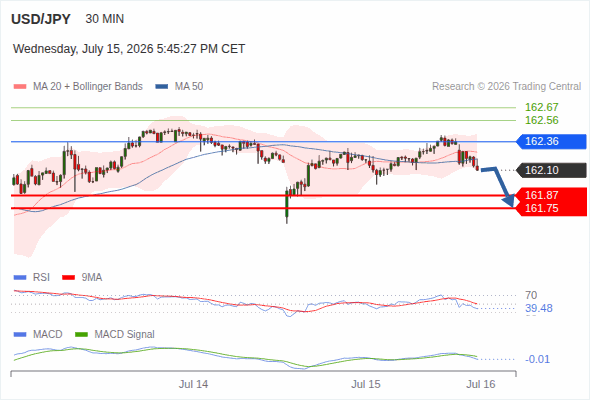The height and width of the screenshot is (400, 590).
Task: Click the green MACD Signal legend swatch
Action: (81, 335)
